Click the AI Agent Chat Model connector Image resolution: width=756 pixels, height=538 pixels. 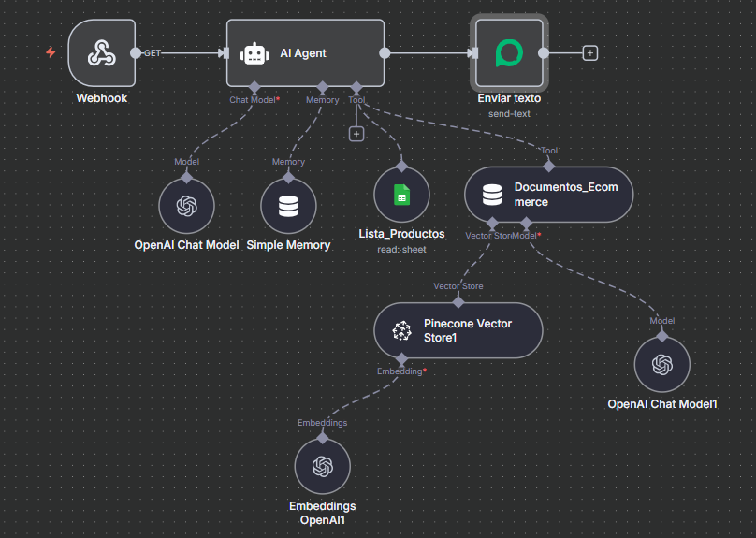[254, 87]
